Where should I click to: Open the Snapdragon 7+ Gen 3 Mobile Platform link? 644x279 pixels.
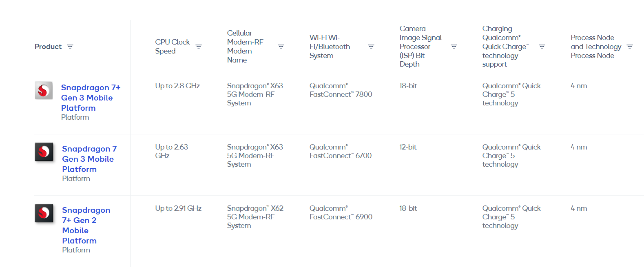point(91,98)
